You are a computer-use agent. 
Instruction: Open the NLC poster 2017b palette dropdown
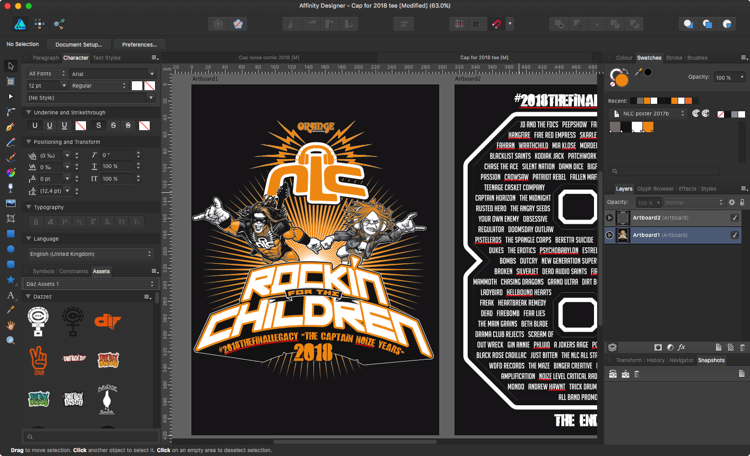(649, 113)
